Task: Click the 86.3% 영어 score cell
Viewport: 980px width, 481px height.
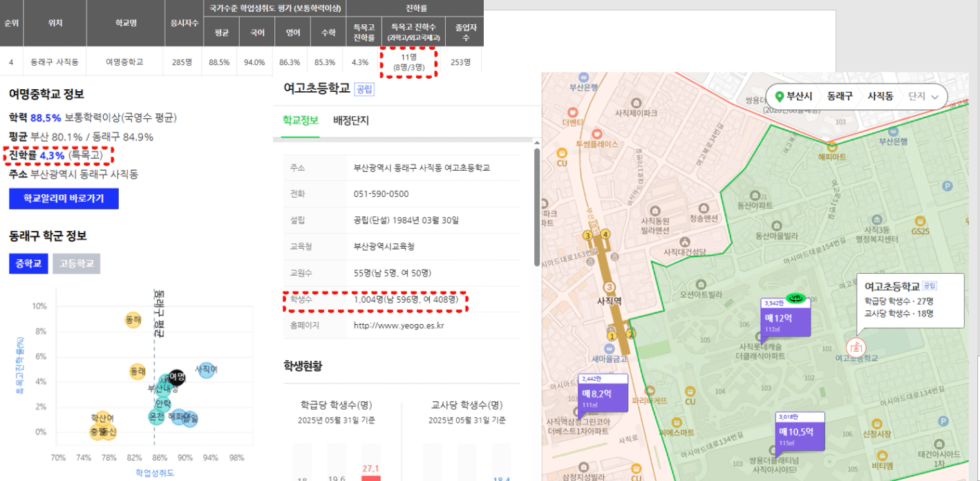Action: tap(290, 62)
